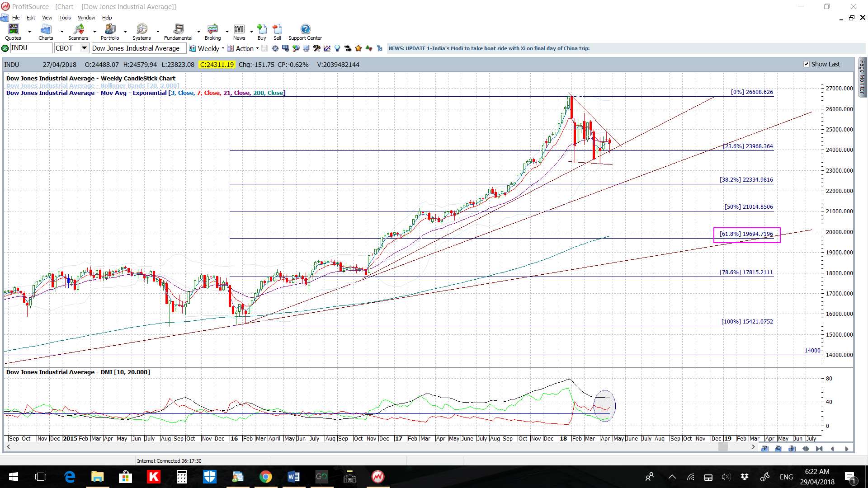This screenshot has width=868, height=488.
Task: Click the compress-inward double arrow chart icon
Action: pyautogui.click(x=819, y=449)
